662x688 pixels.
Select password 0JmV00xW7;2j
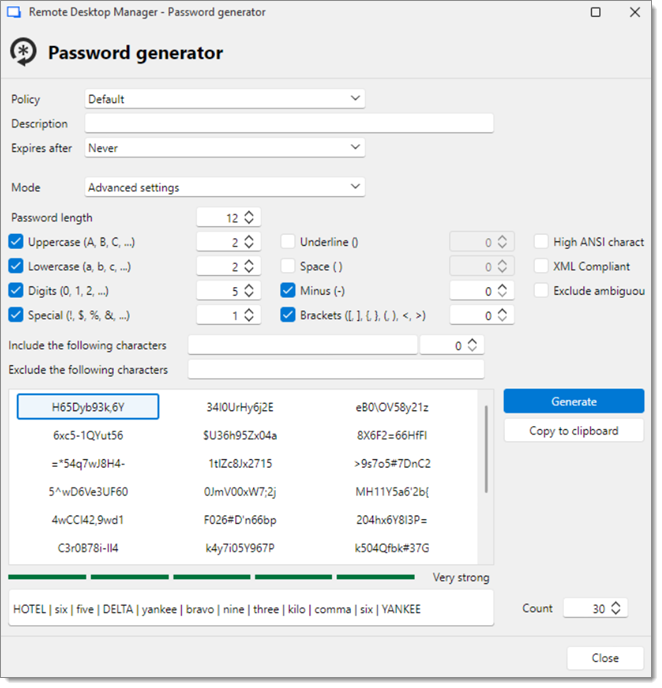[x=241, y=494]
